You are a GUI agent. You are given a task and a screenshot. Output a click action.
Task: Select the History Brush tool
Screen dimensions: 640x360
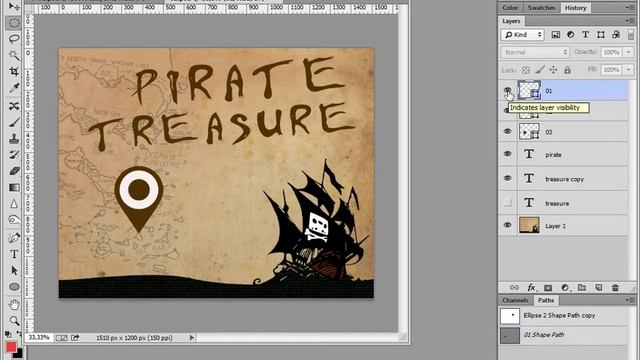pyautogui.click(x=14, y=155)
